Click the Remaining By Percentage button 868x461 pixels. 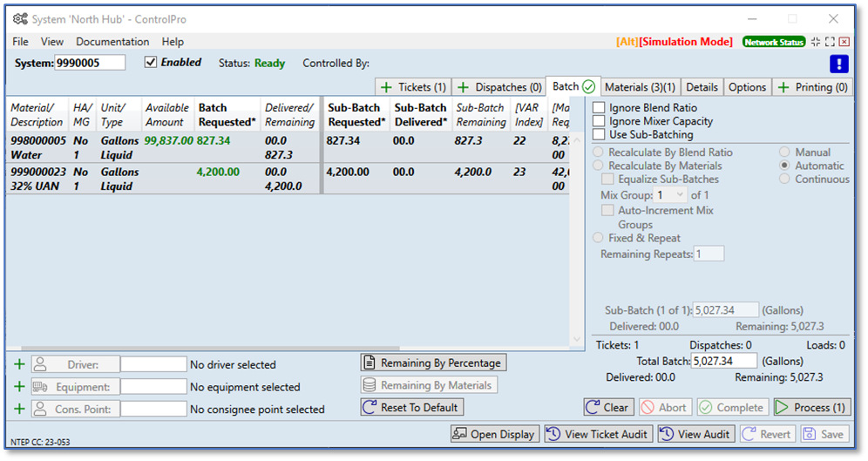(x=433, y=363)
